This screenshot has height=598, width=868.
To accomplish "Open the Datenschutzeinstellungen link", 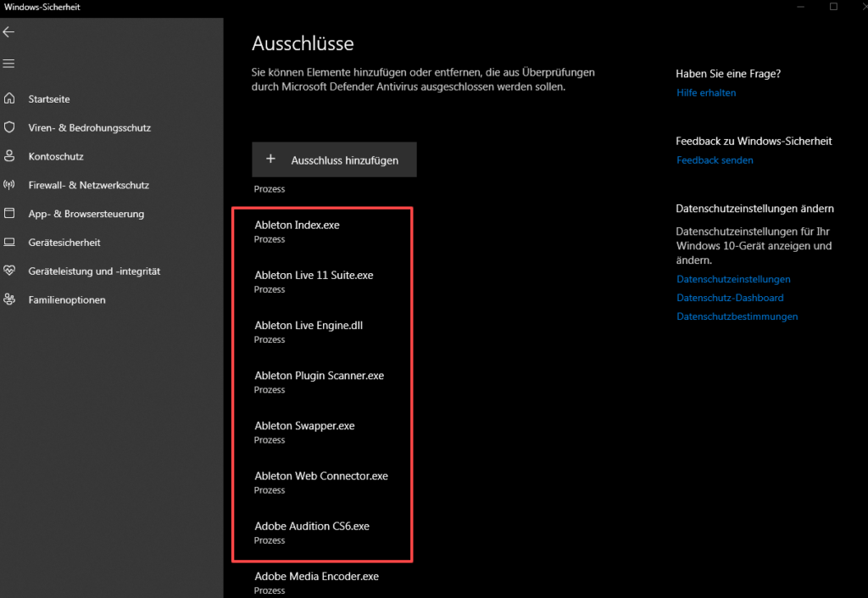I will (x=733, y=280).
